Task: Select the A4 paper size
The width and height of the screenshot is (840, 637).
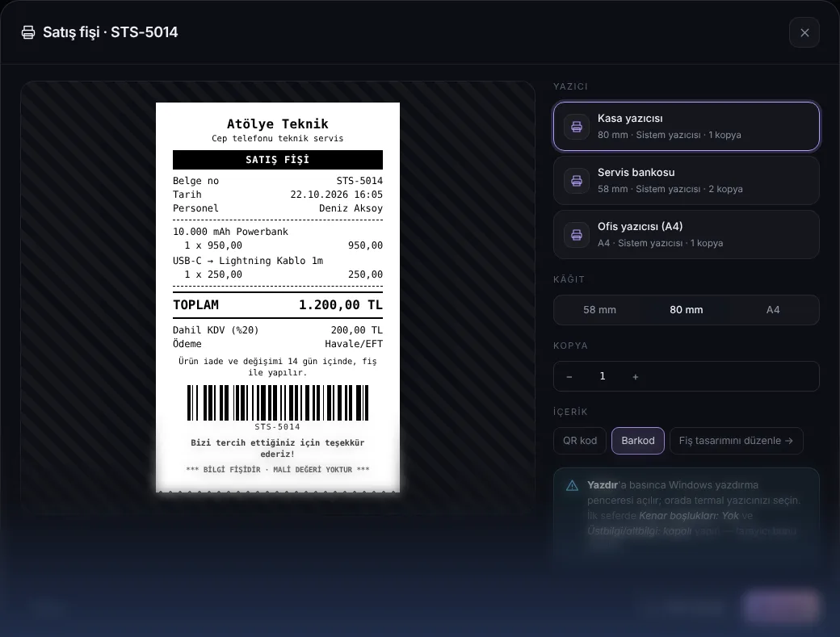Action: 772,310
